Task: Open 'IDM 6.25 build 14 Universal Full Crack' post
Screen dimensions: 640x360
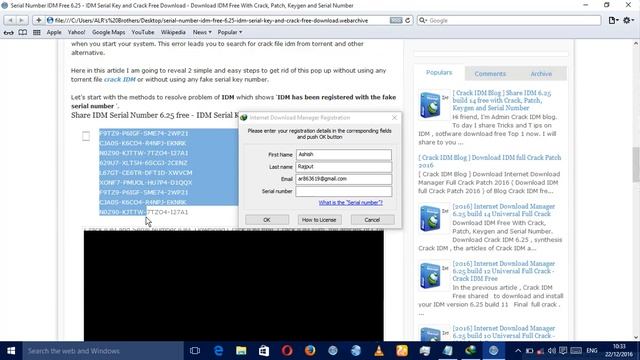Action: [504, 210]
